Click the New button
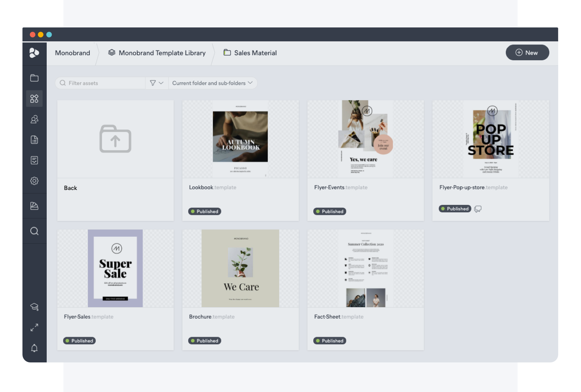581x392 pixels. 527,53
